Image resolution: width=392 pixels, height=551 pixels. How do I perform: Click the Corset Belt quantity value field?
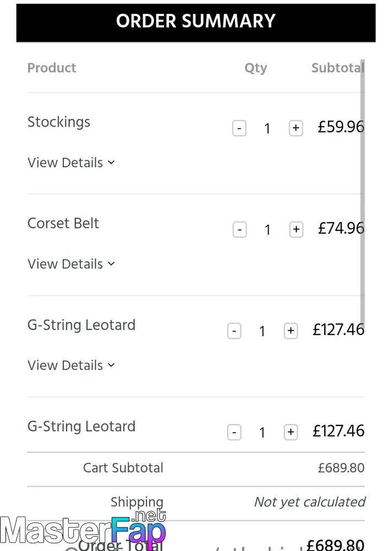pyautogui.click(x=268, y=230)
